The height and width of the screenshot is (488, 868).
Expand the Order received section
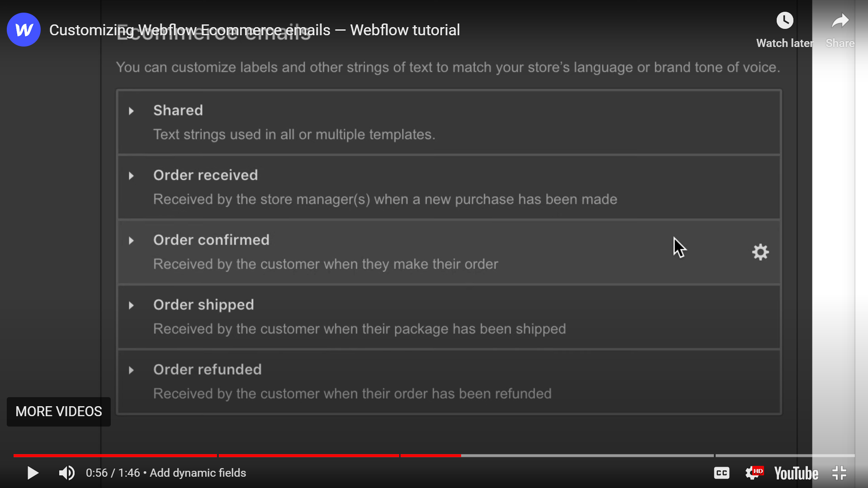coord(131,175)
